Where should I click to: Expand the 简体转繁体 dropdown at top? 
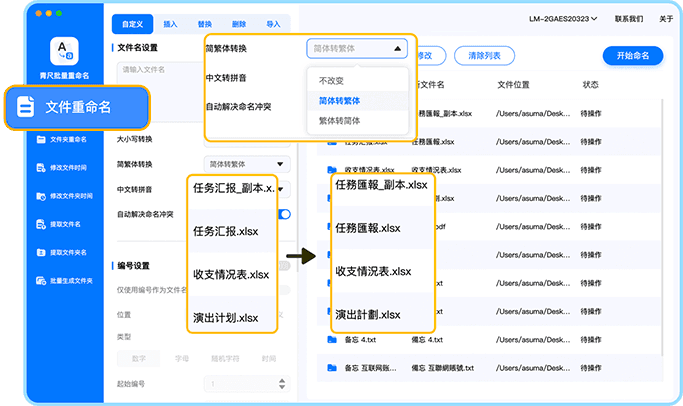coord(357,47)
